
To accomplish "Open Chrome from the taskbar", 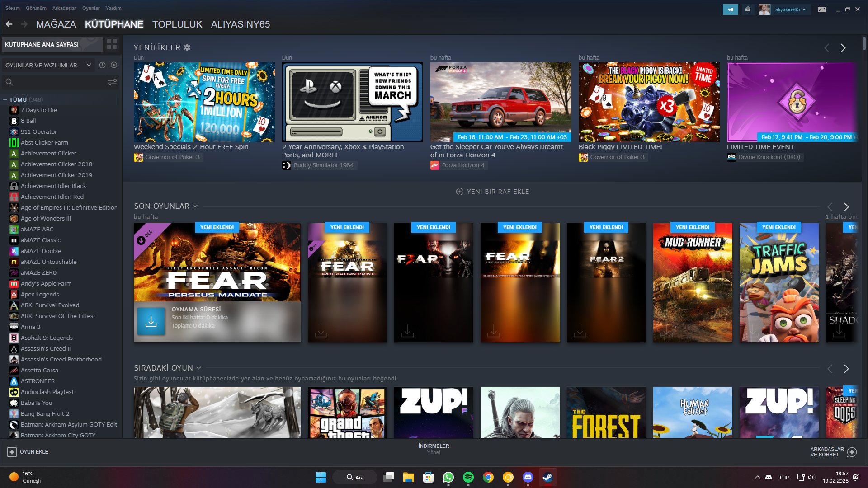I will pos(488,477).
